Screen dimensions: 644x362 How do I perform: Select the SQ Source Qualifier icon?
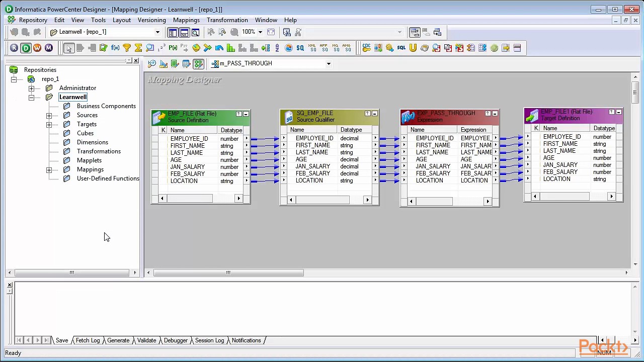click(x=300, y=48)
